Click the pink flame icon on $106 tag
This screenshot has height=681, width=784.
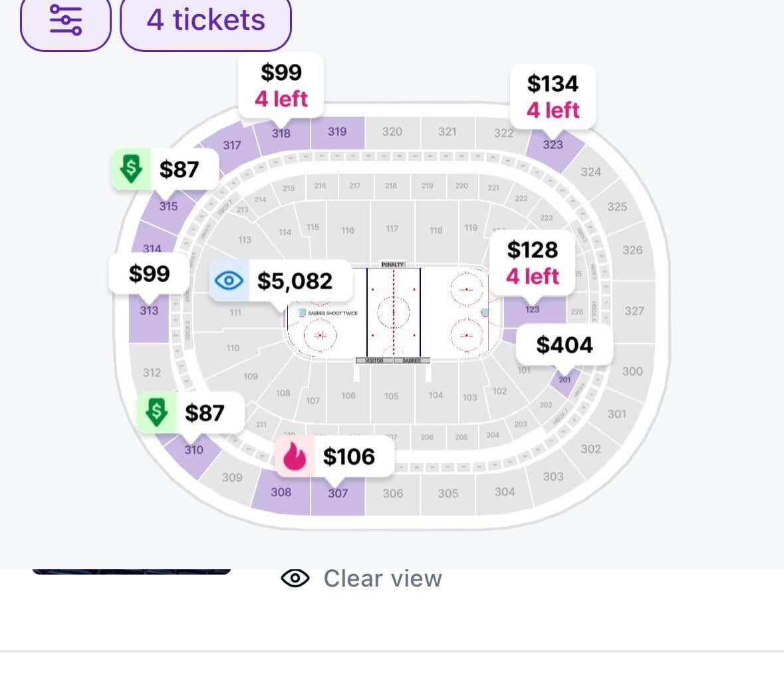(295, 457)
